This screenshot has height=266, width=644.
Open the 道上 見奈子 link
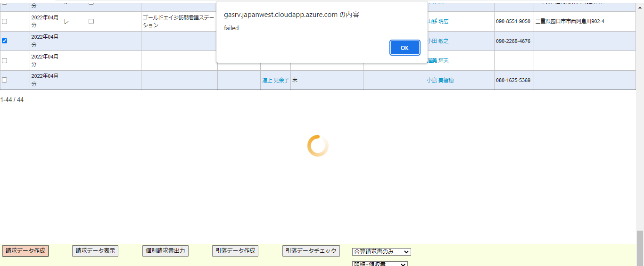pos(275,80)
